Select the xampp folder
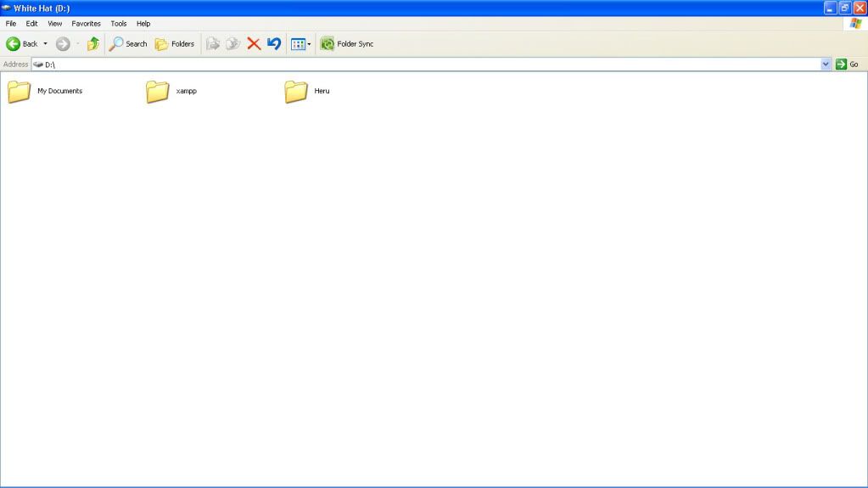The width and height of the screenshot is (868, 488). click(x=159, y=92)
